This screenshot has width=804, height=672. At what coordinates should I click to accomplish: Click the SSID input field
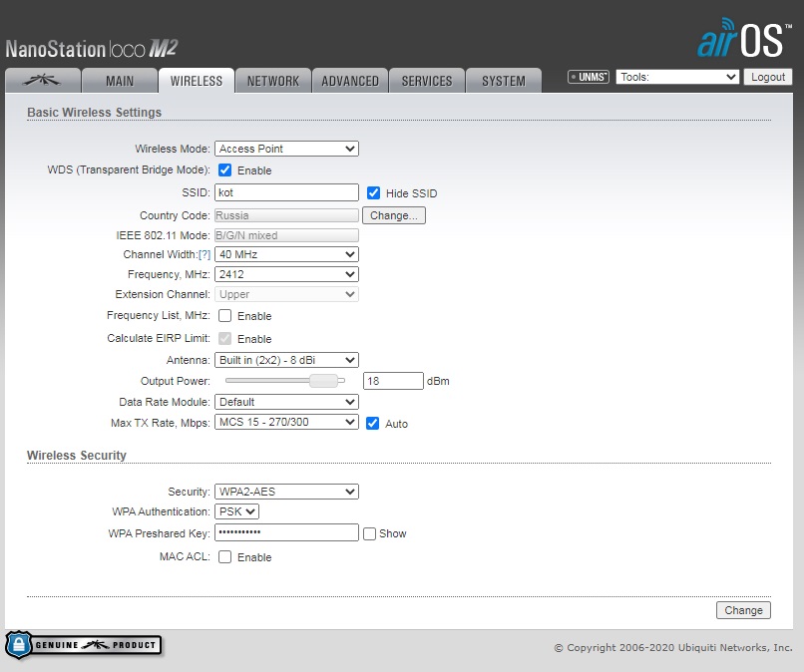pyautogui.click(x=286, y=192)
